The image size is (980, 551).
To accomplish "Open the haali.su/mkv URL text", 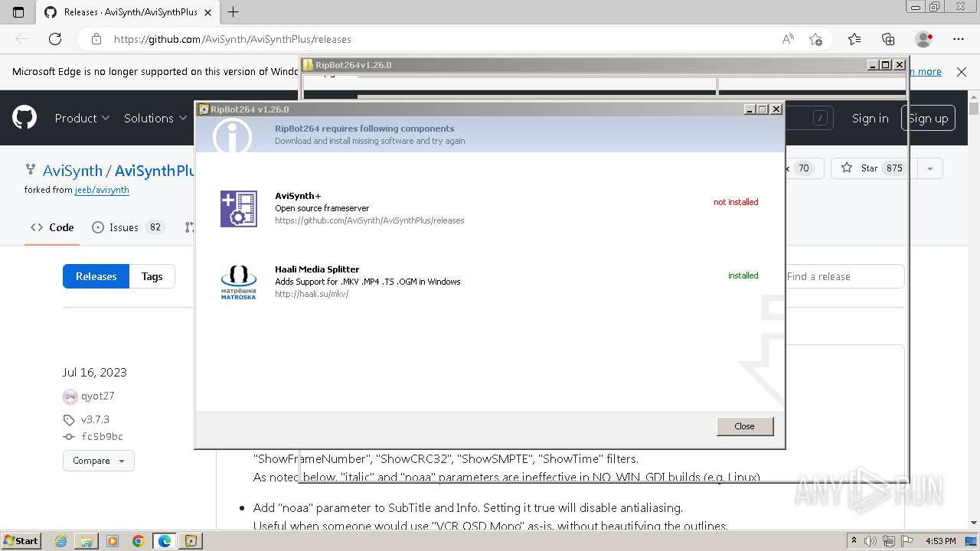I will (312, 294).
